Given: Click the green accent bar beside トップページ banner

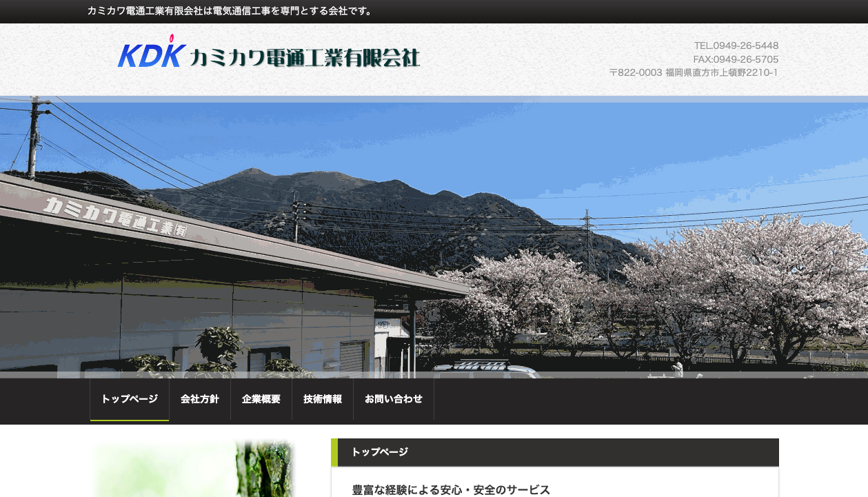Looking at the screenshot, I should pos(335,452).
